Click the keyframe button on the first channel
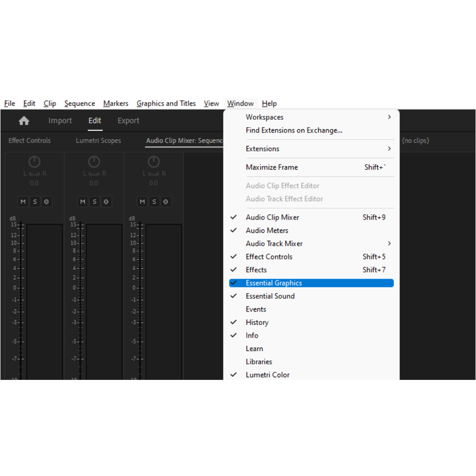Image resolution: width=476 pixels, height=476 pixels. pos(46,202)
